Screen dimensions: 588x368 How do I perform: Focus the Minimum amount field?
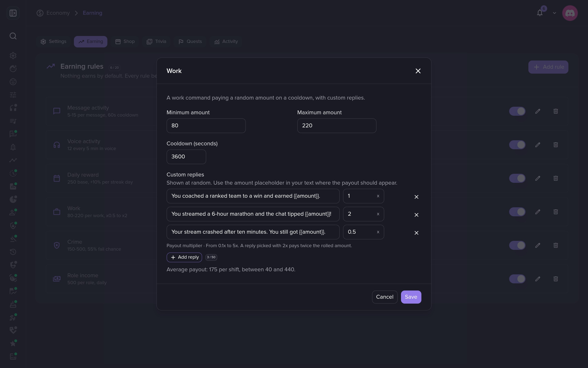[x=206, y=126]
